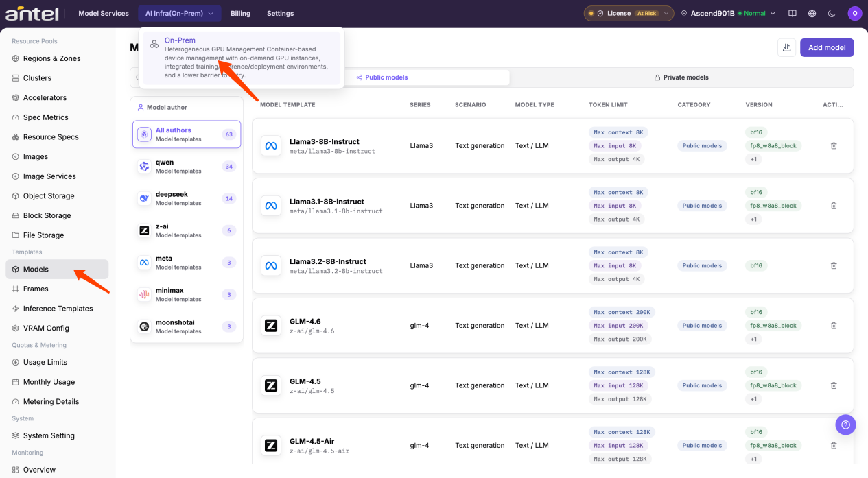Expand +1 versions for Llama3-8B-Instruct
Viewport: 868px width, 478px height.
click(753, 159)
